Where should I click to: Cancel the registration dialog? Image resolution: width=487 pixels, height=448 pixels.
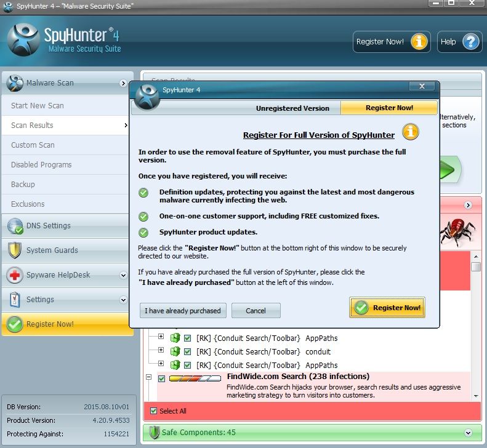(256, 311)
